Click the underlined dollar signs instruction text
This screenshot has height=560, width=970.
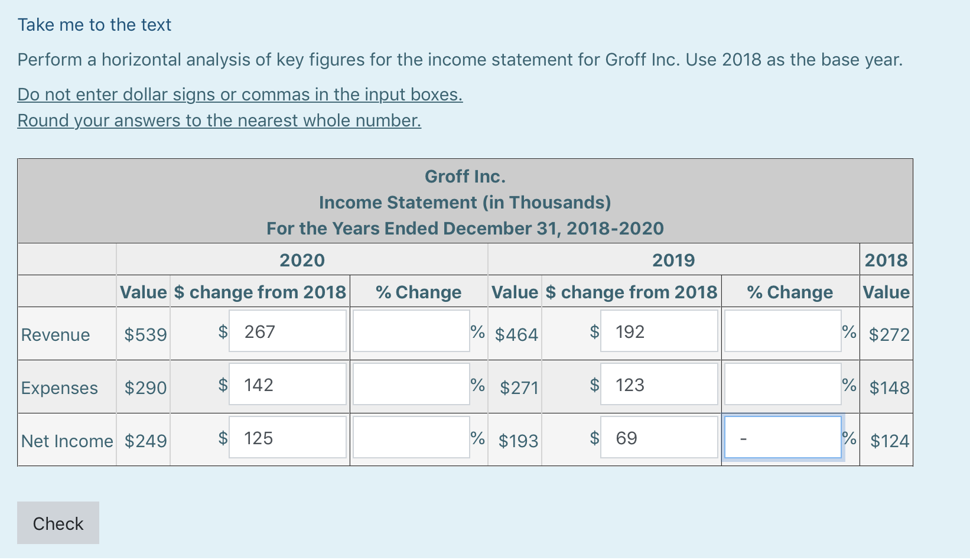tap(239, 94)
